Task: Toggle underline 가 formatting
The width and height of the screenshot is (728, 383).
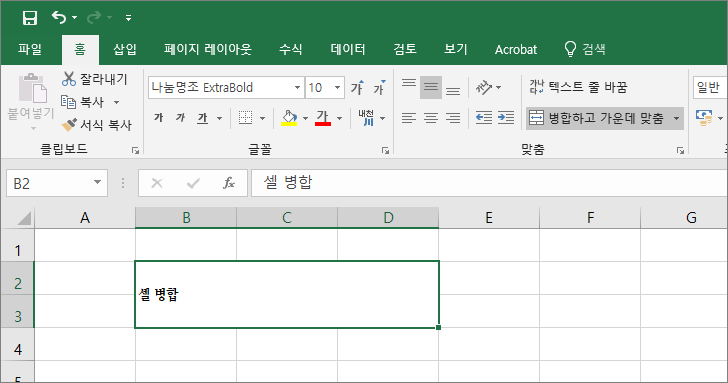Action: coord(202,118)
